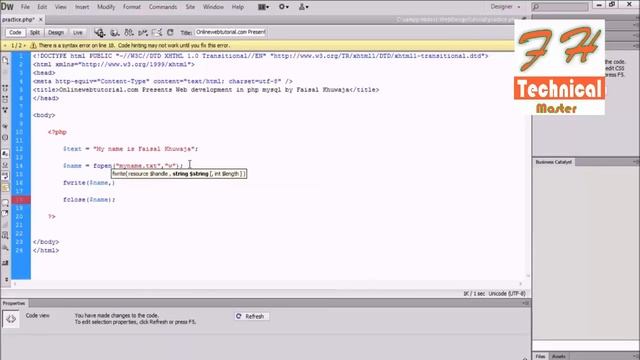Screen dimensions: 640x360
Task: Open the Commands menu
Action: click(x=163, y=7)
